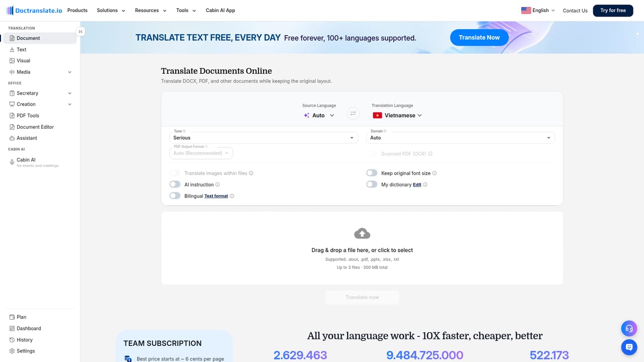Click the info icon beside Scanned PDF (OCR)

430,154
